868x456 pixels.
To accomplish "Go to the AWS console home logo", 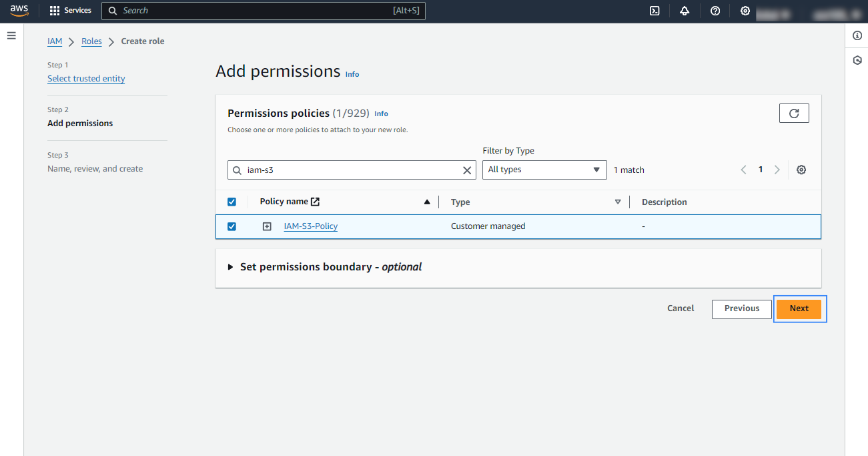I will [19, 10].
